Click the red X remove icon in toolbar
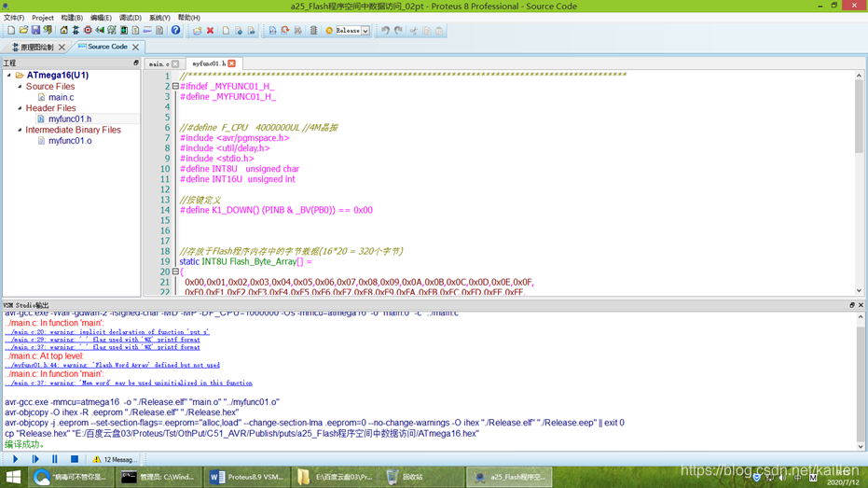 click(211, 31)
